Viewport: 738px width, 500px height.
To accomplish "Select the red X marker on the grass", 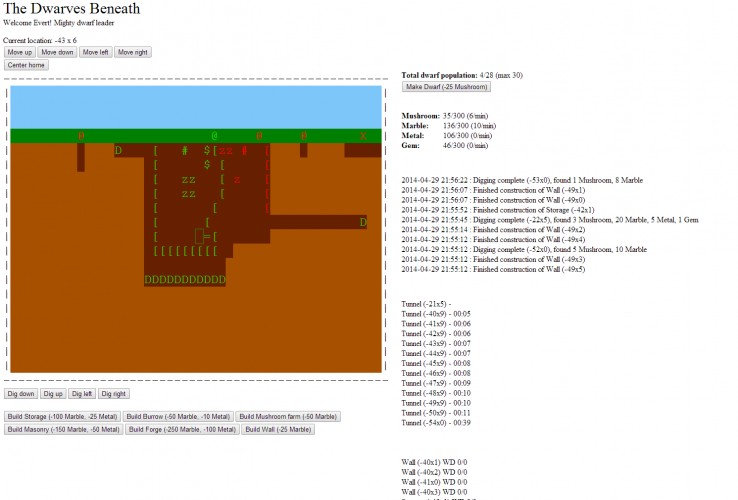I will 363,136.
